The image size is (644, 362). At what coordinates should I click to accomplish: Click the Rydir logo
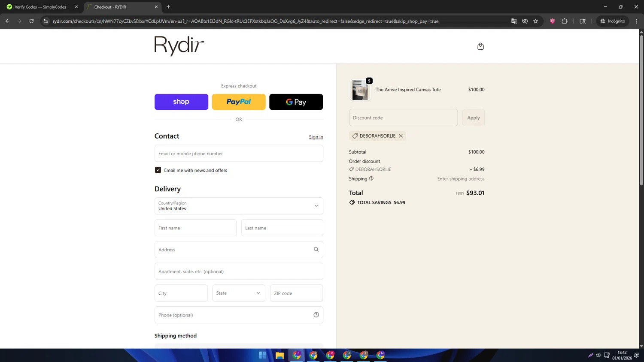coord(179,46)
